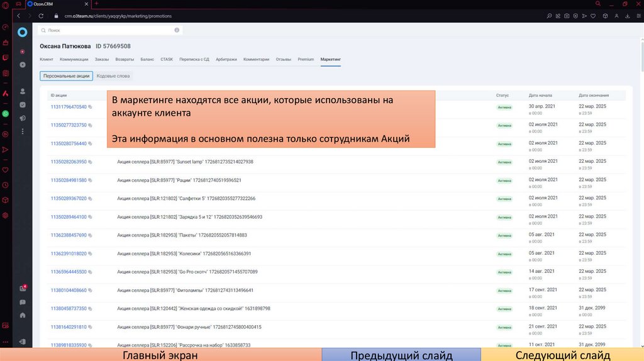Open the three-dot more menu in CRM sidebar

point(23,131)
